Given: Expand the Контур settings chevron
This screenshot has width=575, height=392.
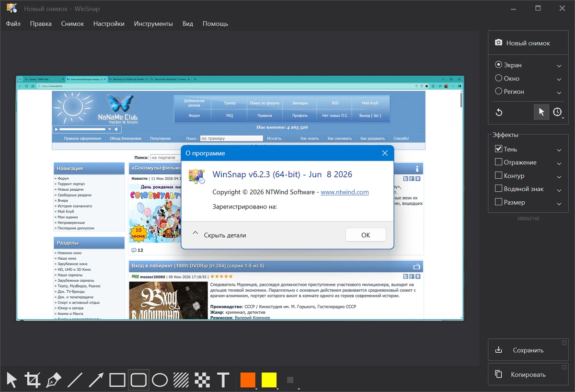Looking at the screenshot, I should 559,176.
